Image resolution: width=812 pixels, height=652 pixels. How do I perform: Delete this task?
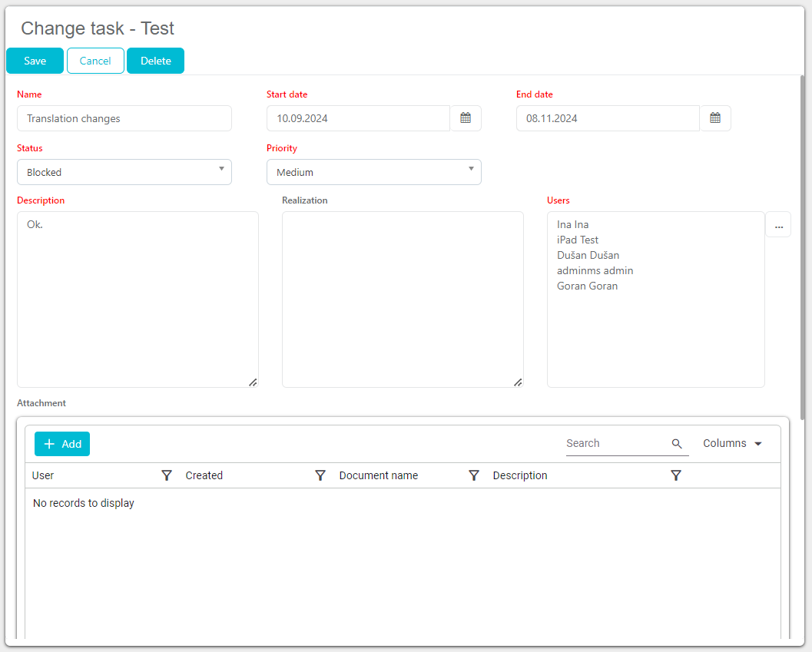[x=155, y=61]
